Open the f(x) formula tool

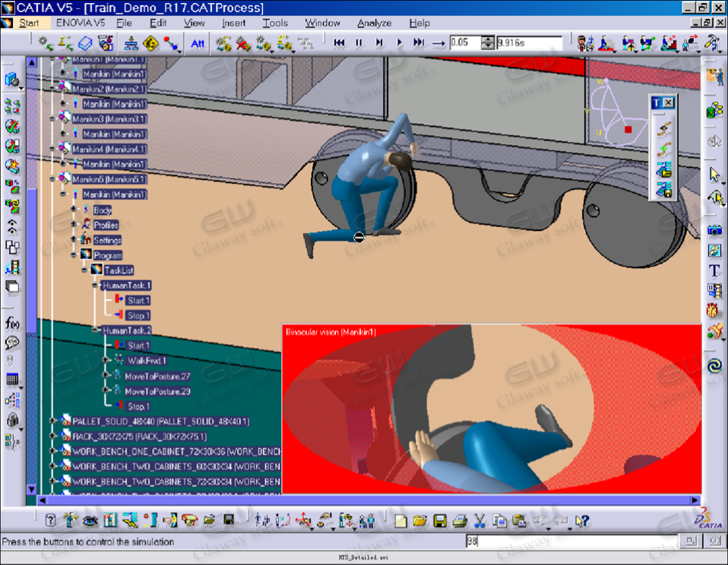[12, 324]
